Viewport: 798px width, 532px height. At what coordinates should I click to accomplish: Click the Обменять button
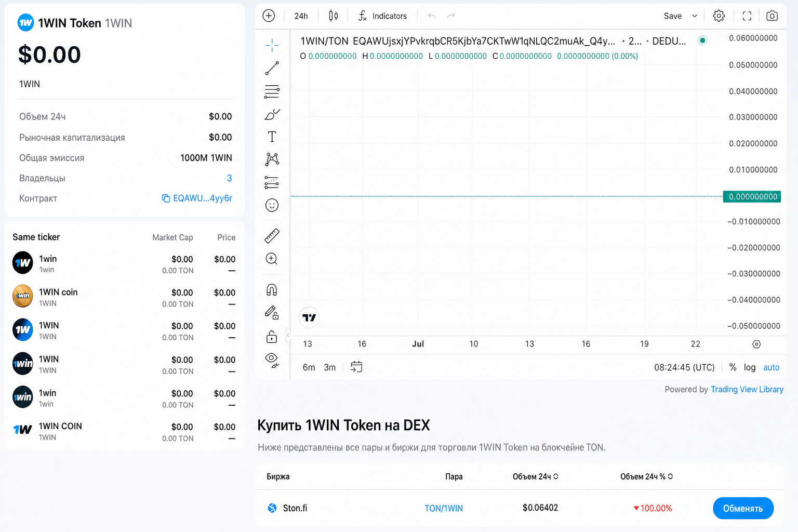743,508
